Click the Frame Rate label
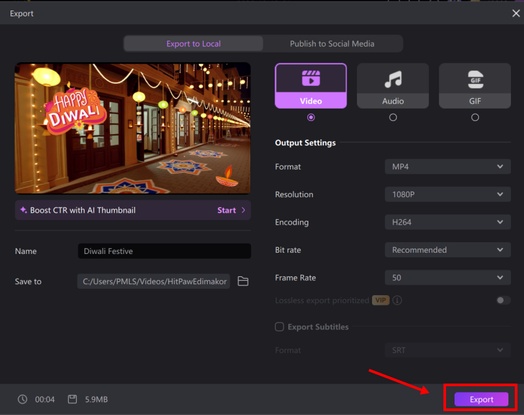Viewport: 524px width, 415px height. tap(295, 278)
